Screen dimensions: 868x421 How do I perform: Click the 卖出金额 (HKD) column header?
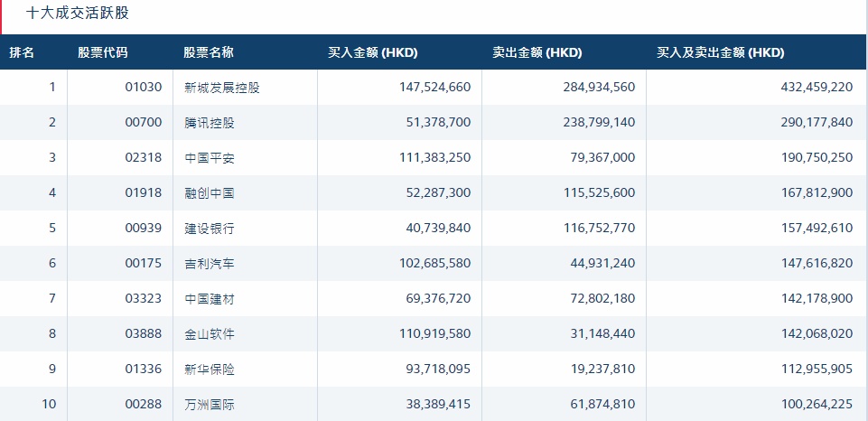tap(537, 52)
